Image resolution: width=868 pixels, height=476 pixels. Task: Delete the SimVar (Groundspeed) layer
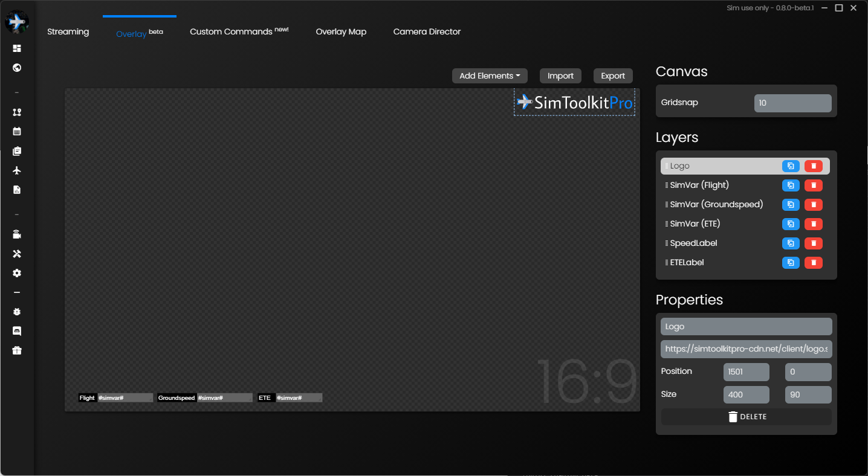coord(814,205)
